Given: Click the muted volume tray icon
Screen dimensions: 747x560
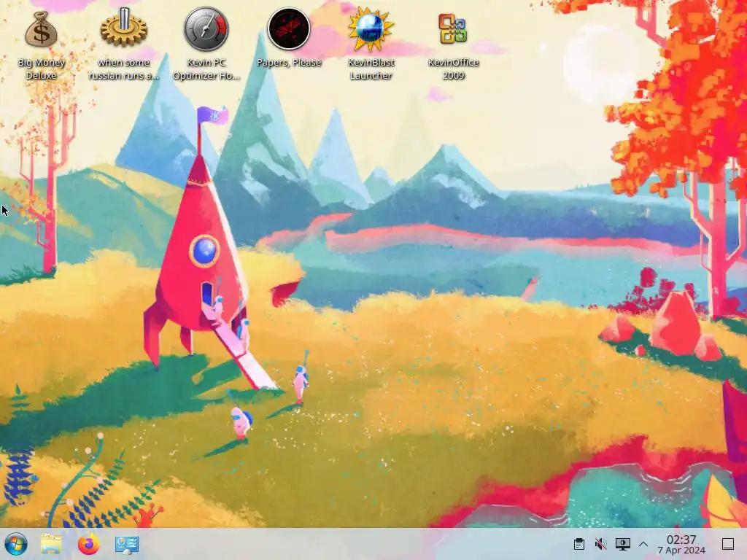Looking at the screenshot, I should (x=601, y=544).
